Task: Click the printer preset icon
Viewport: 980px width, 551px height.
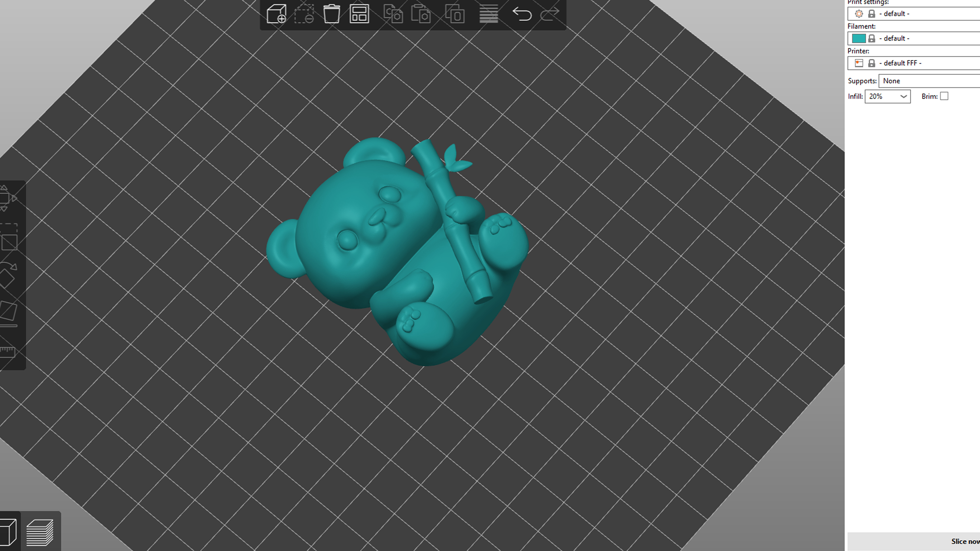Action: click(859, 63)
